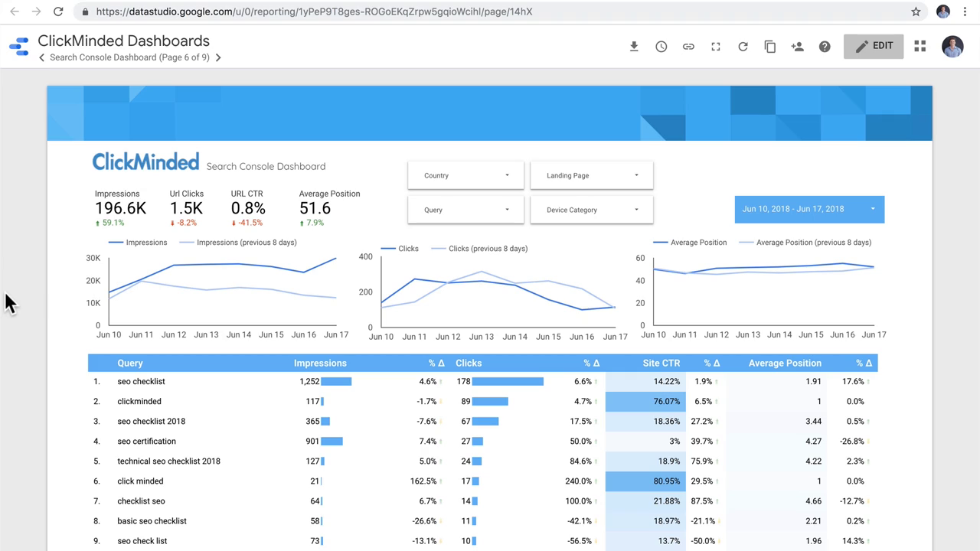
Task: Click the Impressions scorecard value 196.6K
Action: [x=120, y=208]
